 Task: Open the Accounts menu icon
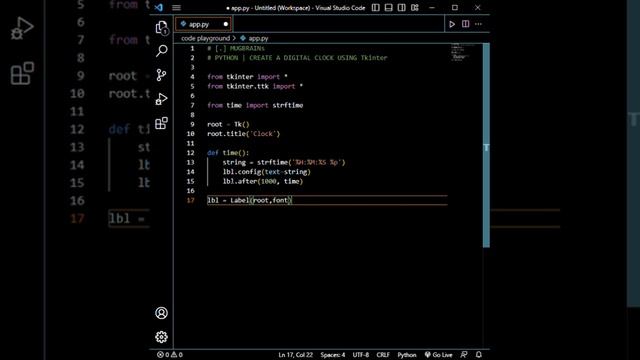162,313
